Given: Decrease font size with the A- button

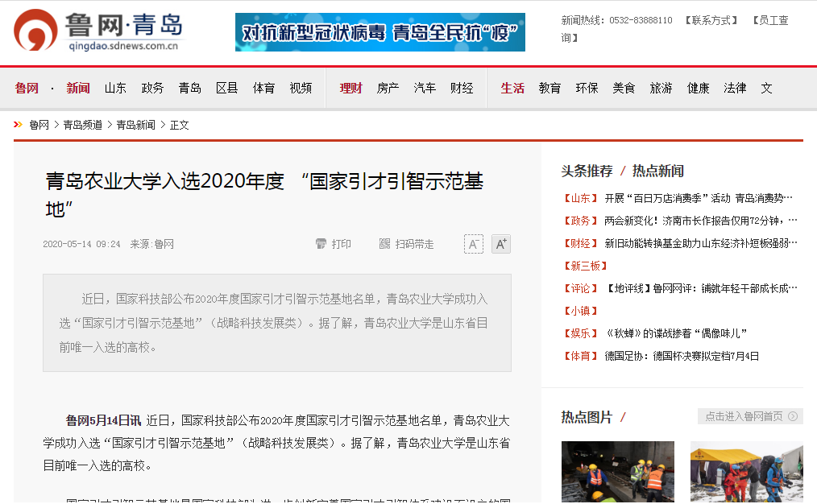Looking at the screenshot, I should click(474, 244).
